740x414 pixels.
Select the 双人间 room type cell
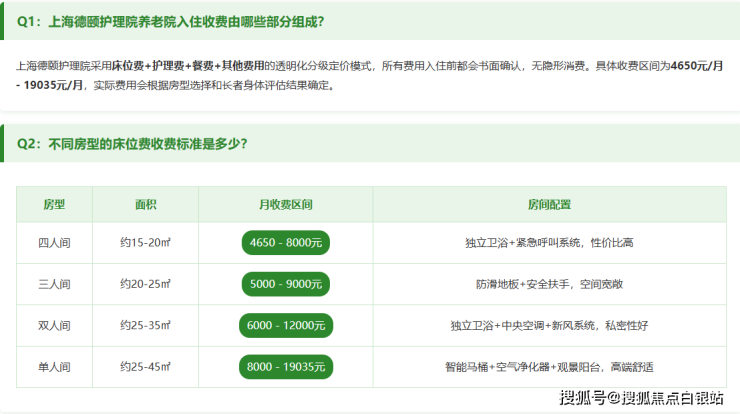[54, 326]
